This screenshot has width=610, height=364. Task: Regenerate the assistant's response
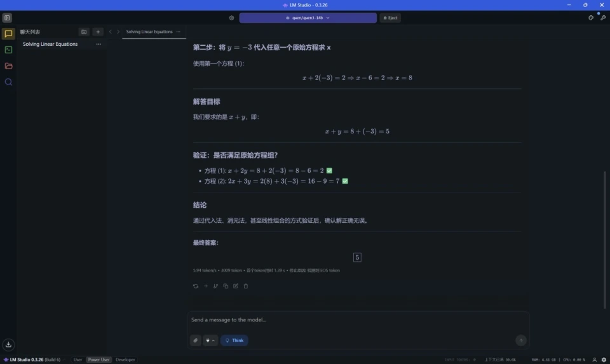[x=196, y=286]
